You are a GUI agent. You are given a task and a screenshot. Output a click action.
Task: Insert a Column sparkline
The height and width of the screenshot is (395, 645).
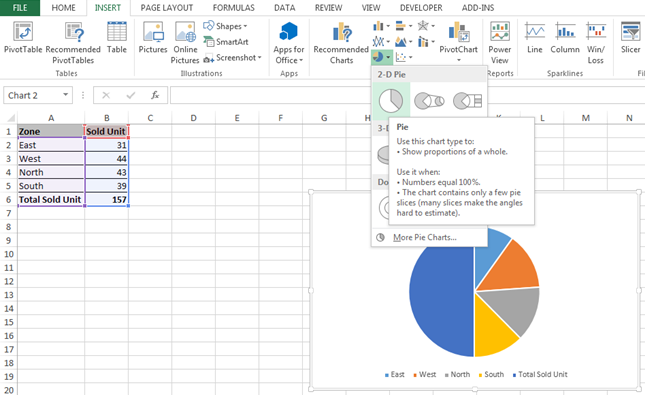point(565,38)
